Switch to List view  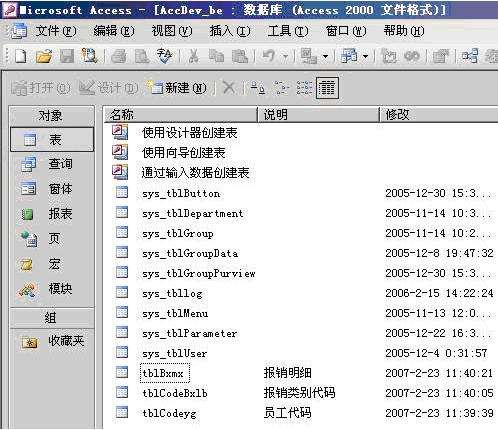304,88
